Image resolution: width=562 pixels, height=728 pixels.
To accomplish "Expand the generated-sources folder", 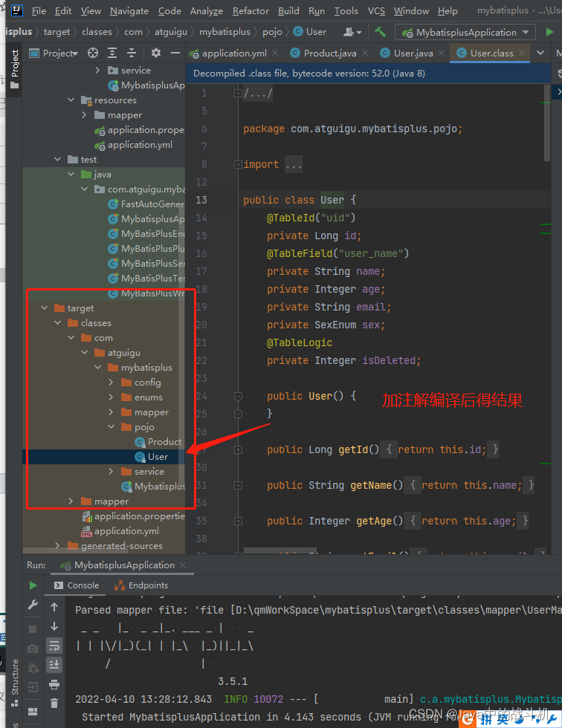I will (57, 545).
